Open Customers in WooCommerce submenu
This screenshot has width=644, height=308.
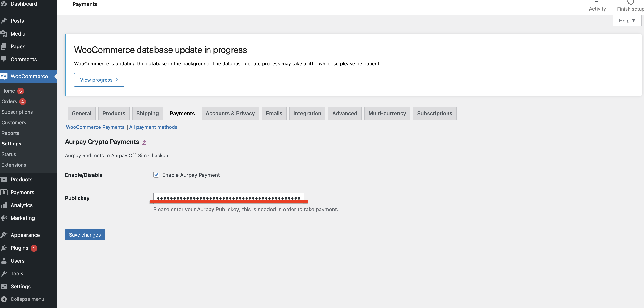click(x=14, y=123)
